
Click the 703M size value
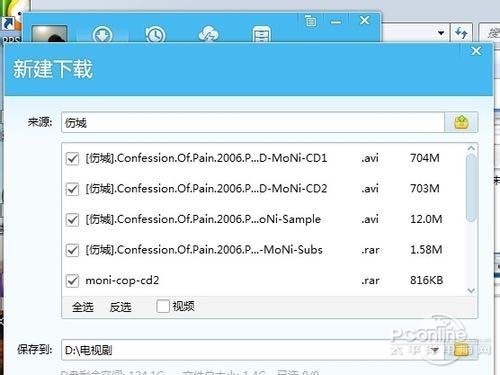[425, 188]
